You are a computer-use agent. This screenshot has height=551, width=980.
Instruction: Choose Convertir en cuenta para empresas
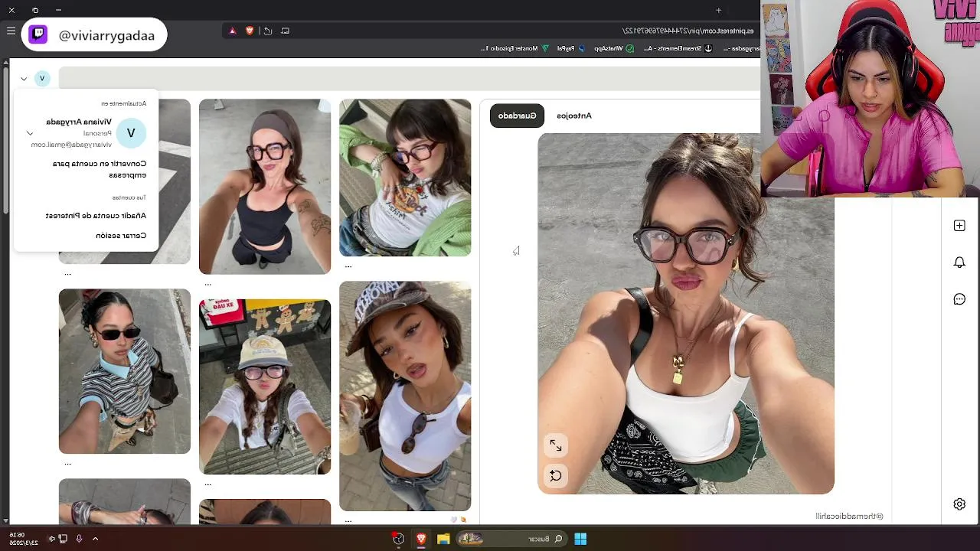(x=99, y=169)
